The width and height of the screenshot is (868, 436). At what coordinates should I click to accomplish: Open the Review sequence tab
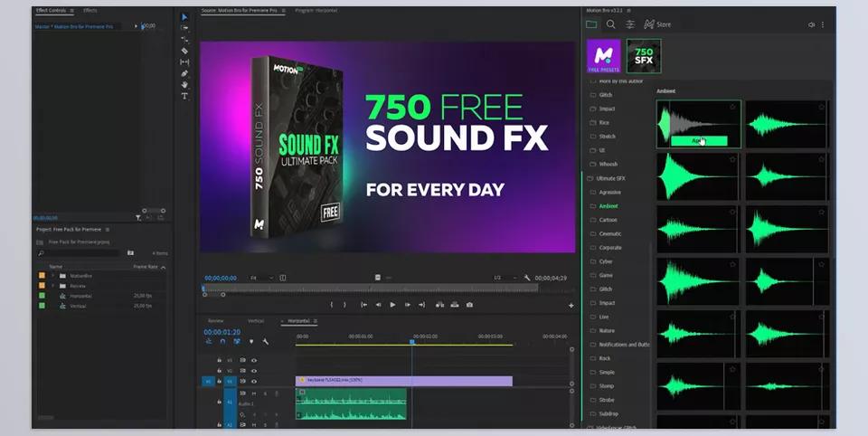point(215,321)
